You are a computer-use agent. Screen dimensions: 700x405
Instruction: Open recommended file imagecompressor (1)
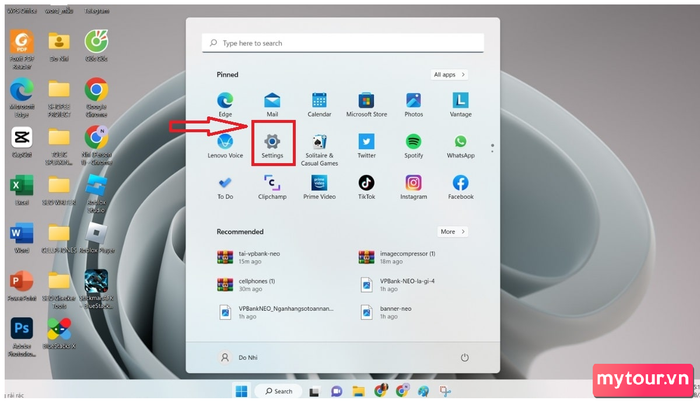pos(396,257)
